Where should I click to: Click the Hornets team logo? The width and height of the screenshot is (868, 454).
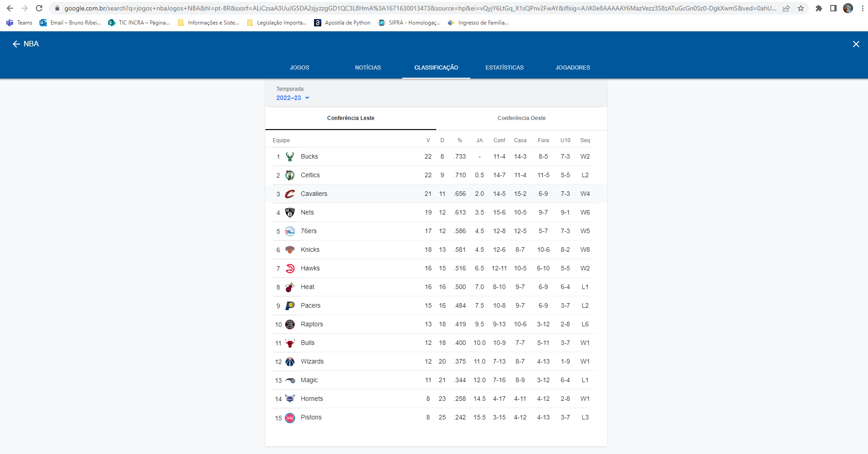pos(290,399)
